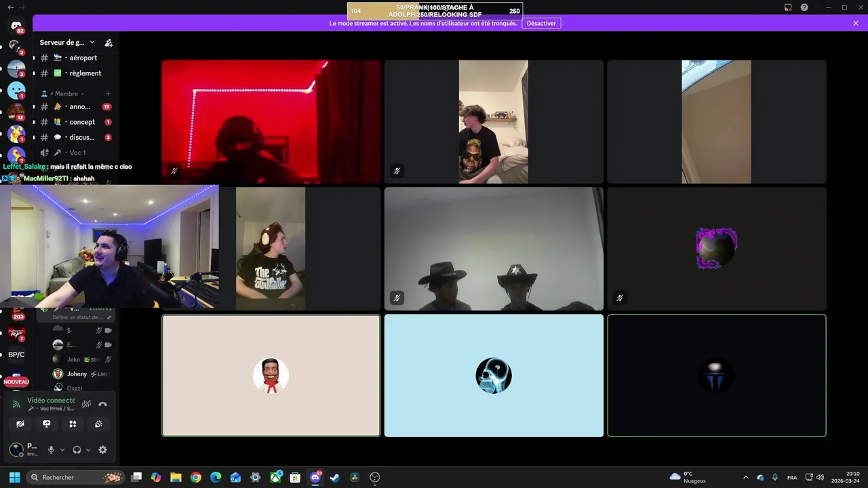
Task: Click the NOUVEAU mentions indicator
Action: point(16,382)
